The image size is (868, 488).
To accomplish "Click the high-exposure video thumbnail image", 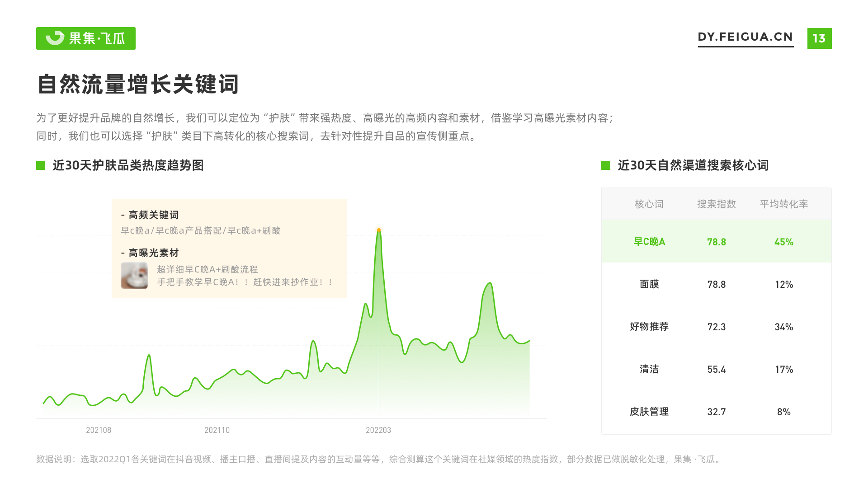I will (x=134, y=276).
